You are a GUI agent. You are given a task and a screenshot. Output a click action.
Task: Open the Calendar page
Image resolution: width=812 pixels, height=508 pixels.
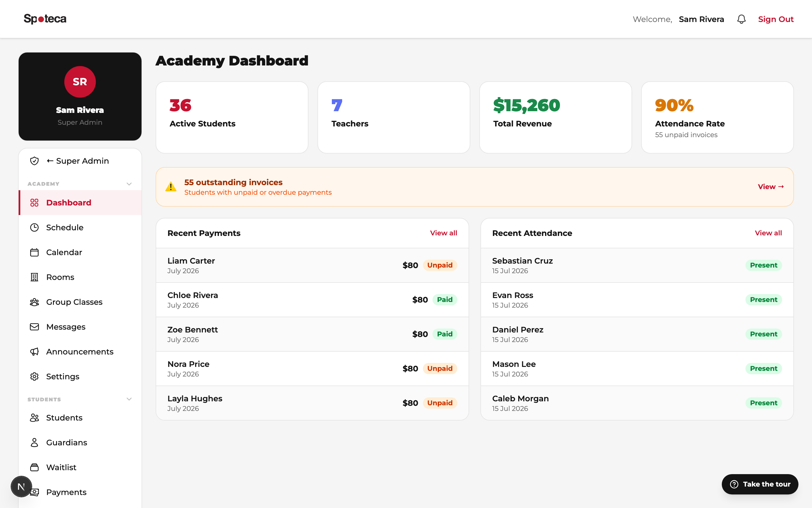(x=80, y=252)
